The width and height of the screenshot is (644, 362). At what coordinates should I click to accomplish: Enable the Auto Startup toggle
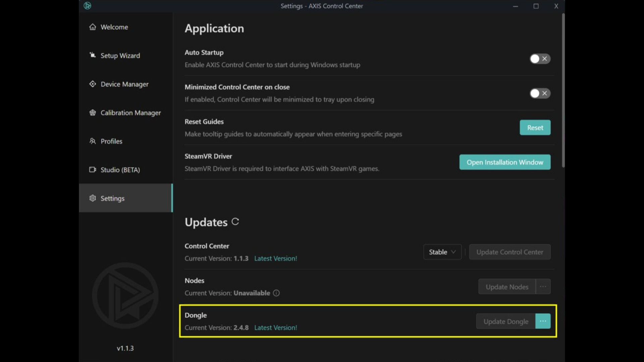point(540,59)
